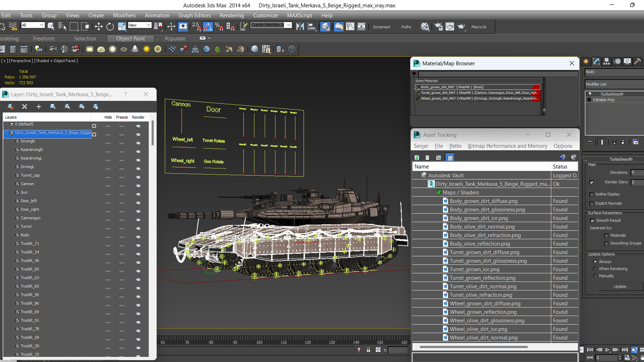Create new layer icon in Layer dialog
The height and width of the screenshot is (362, 644).
(10, 107)
